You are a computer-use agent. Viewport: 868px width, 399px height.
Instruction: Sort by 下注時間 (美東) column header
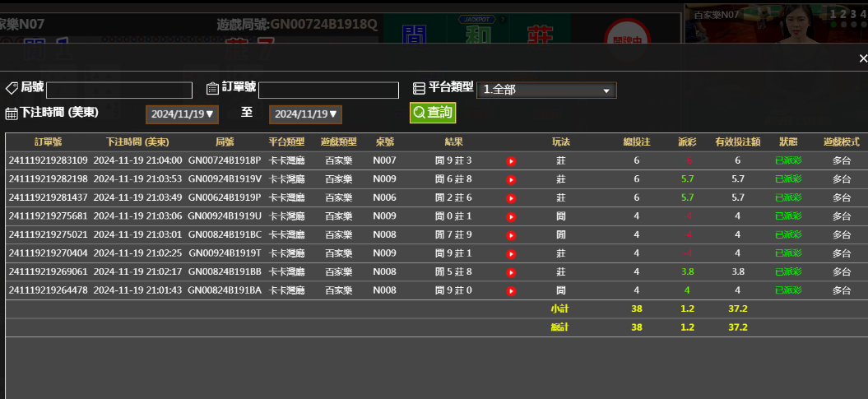[137, 142]
